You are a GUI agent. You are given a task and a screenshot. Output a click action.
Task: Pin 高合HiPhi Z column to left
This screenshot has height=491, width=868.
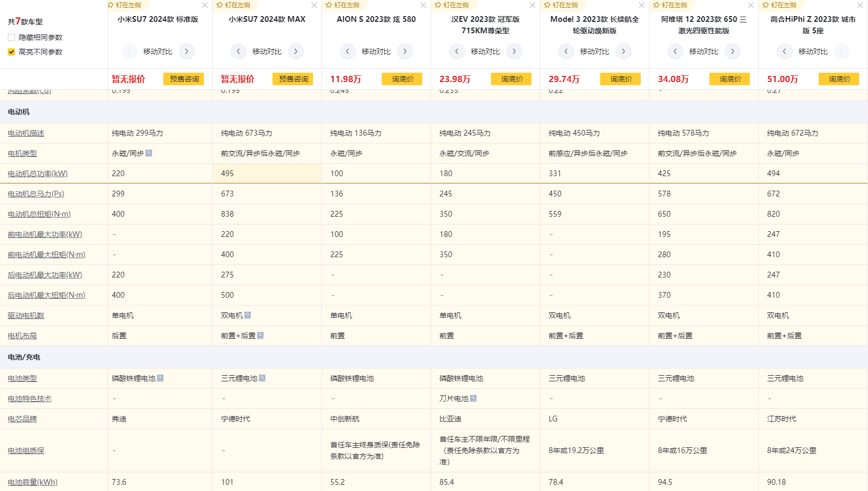(780, 5)
